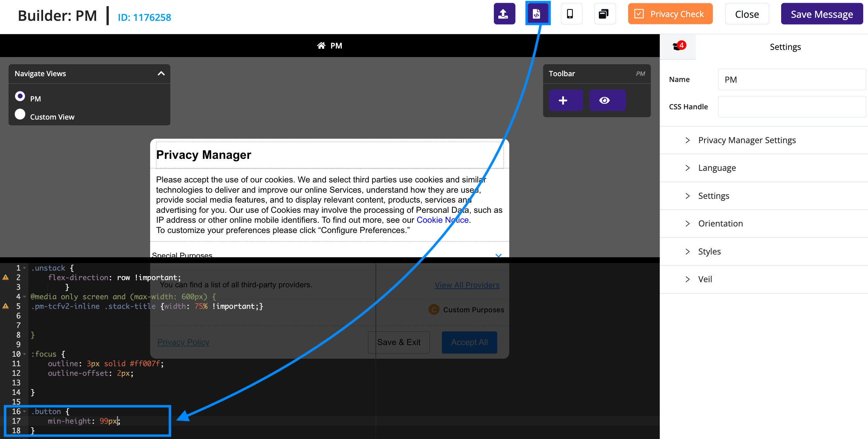
Task: Click the Toolbar panel header
Action: (597, 73)
